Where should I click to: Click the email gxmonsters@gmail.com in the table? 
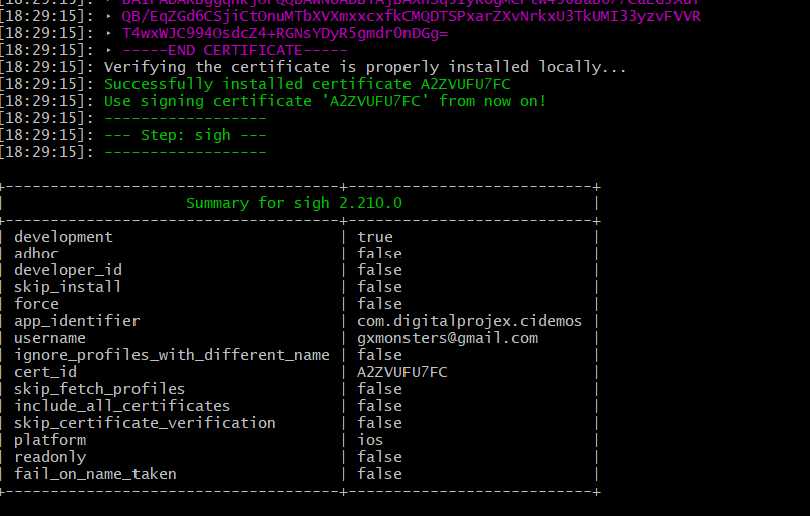pos(447,338)
